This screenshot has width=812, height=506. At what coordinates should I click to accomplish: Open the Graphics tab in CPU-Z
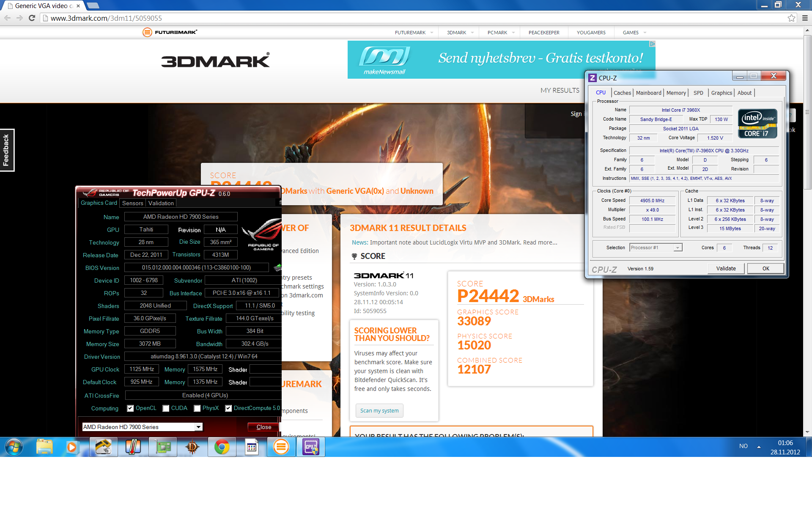click(721, 93)
